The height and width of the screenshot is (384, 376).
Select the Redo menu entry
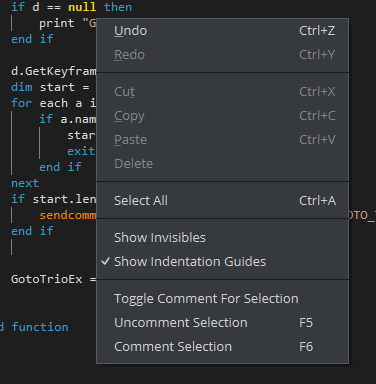pos(222,55)
